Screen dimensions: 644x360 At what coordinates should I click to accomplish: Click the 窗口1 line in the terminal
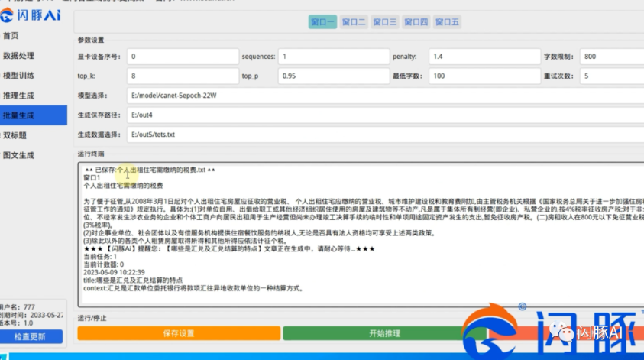92,177
